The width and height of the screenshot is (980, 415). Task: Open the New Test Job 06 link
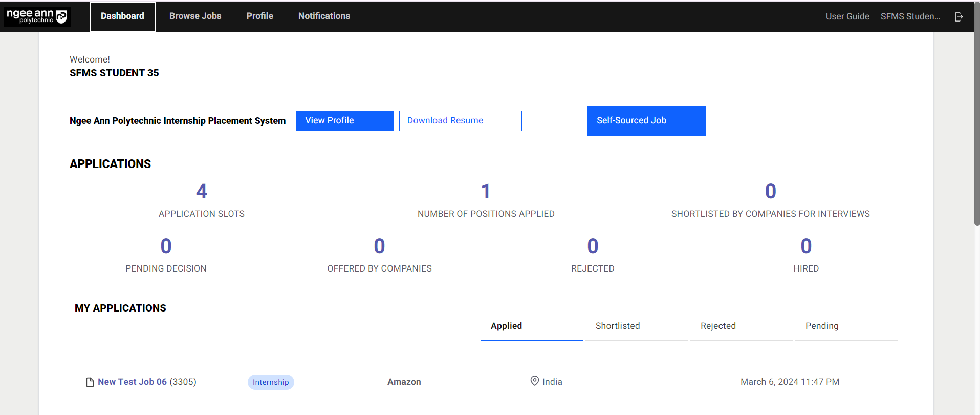(x=132, y=382)
